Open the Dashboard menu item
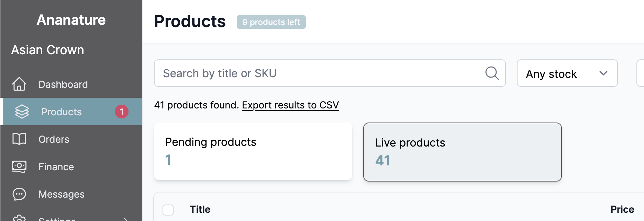The image size is (644, 221). pos(63,84)
